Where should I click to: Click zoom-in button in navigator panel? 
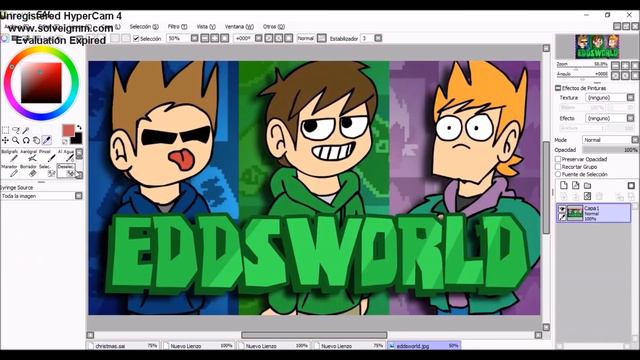[x=625, y=65]
